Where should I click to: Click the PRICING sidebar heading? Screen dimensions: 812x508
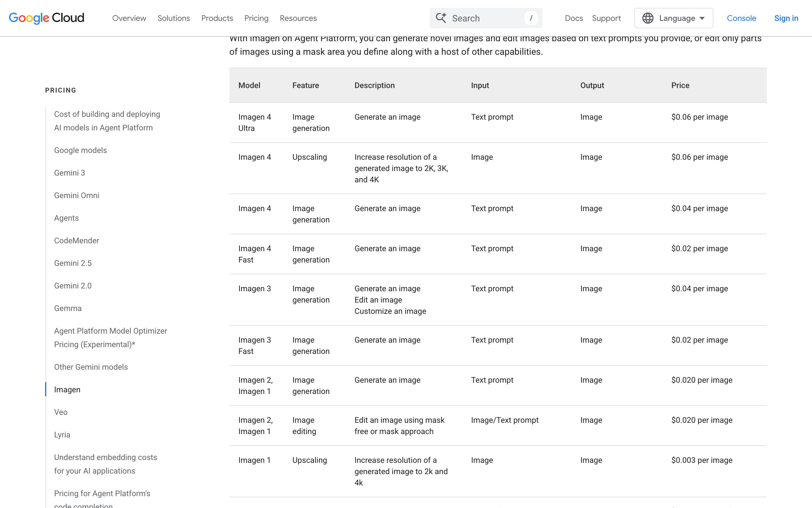pyautogui.click(x=61, y=90)
